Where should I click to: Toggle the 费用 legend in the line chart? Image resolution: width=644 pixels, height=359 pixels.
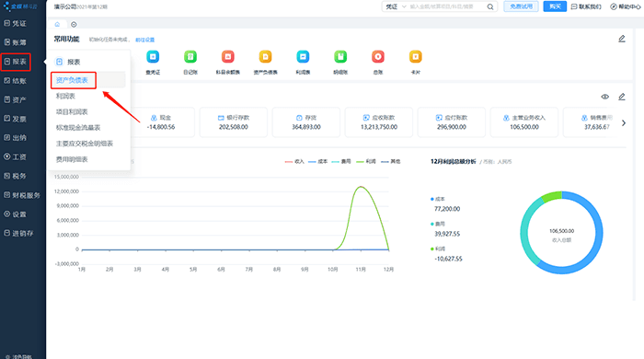point(341,161)
